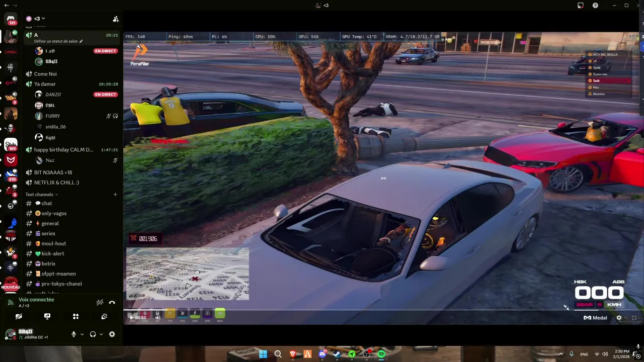Click the Discord help question mark icon
Viewport: 644px width, 362px height.
595,6
